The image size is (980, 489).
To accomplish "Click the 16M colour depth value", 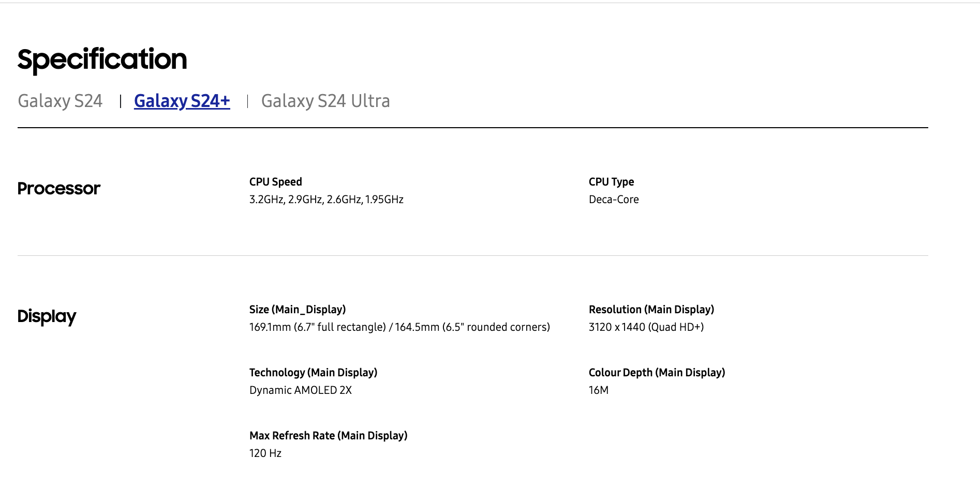I will click(x=599, y=390).
